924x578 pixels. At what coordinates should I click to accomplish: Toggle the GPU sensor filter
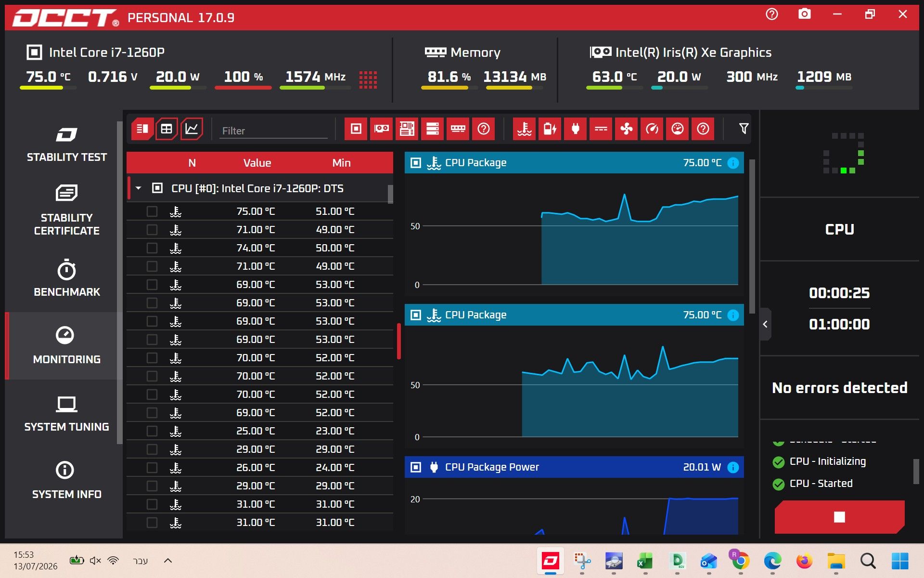click(x=382, y=129)
